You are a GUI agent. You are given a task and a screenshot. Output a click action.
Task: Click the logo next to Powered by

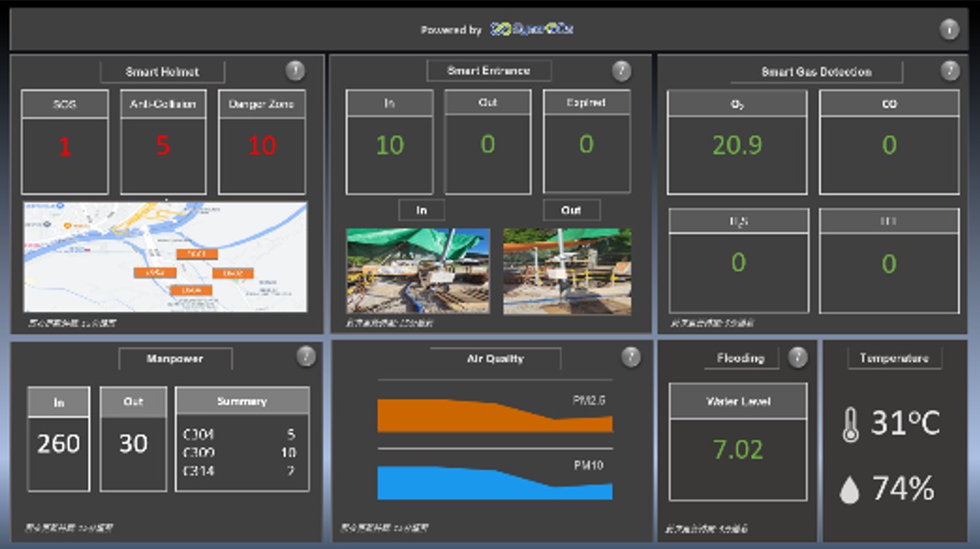pyautogui.click(x=531, y=29)
